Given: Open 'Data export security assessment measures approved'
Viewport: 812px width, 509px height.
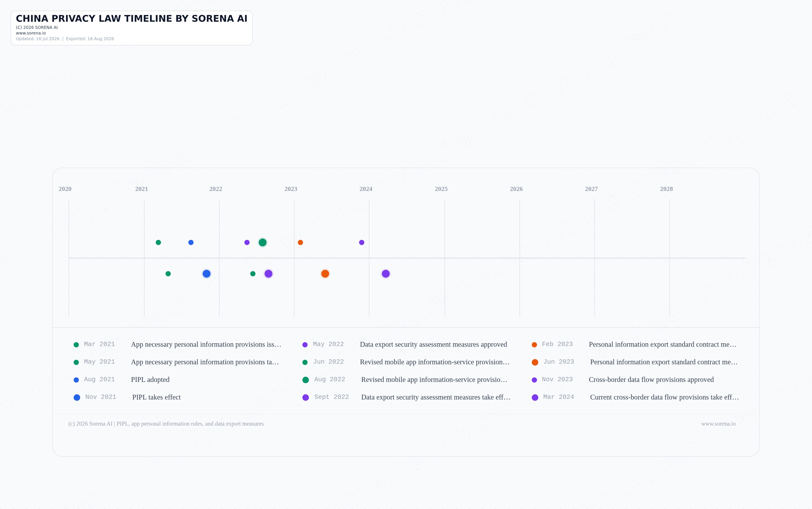Looking at the screenshot, I should pyautogui.click(x=433, y=344).
